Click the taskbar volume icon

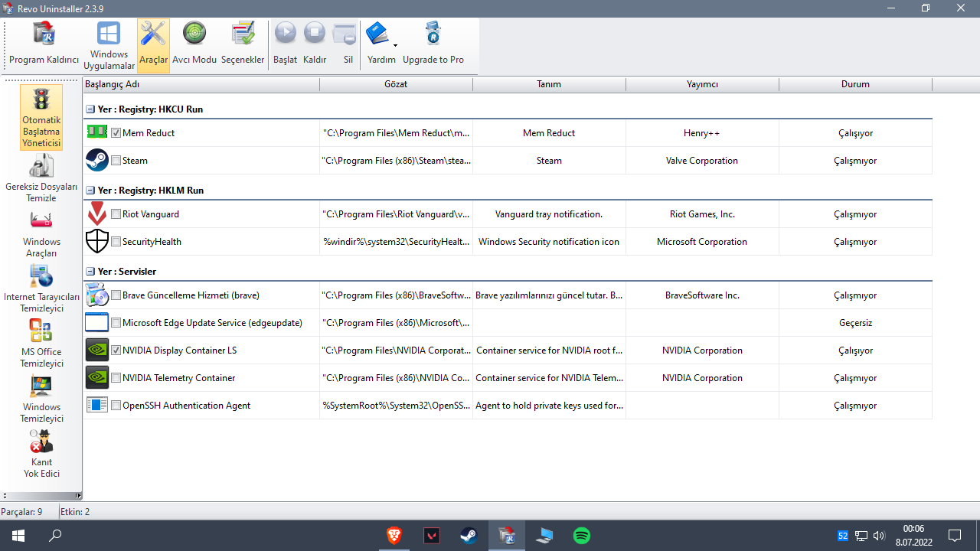[x=879, y=536]
